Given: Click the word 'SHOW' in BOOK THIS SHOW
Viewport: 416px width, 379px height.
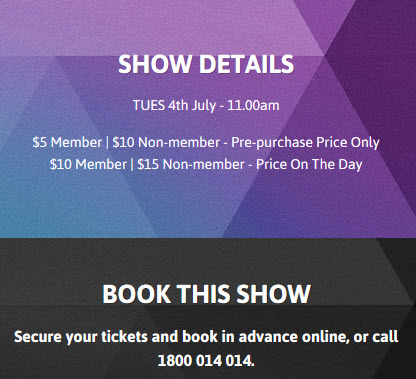Looking at the screenshot, I should (x=273, y=294).
